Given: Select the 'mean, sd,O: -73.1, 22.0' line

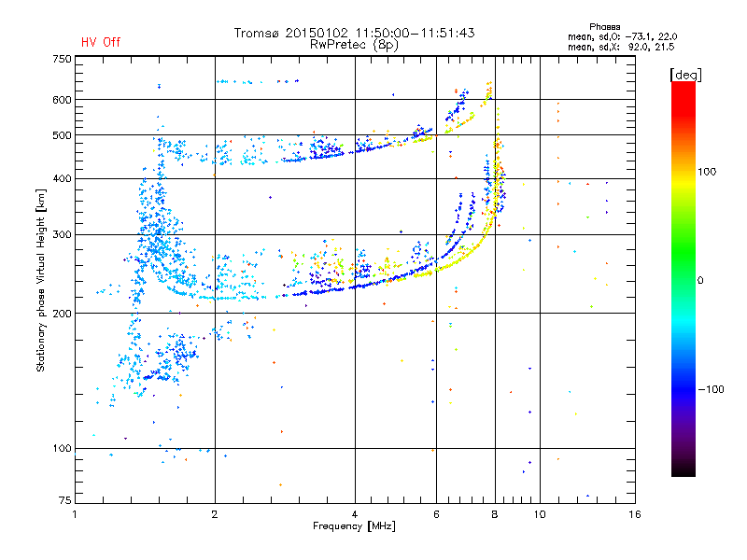Looking at the screenshot, I should coord(622,36).
